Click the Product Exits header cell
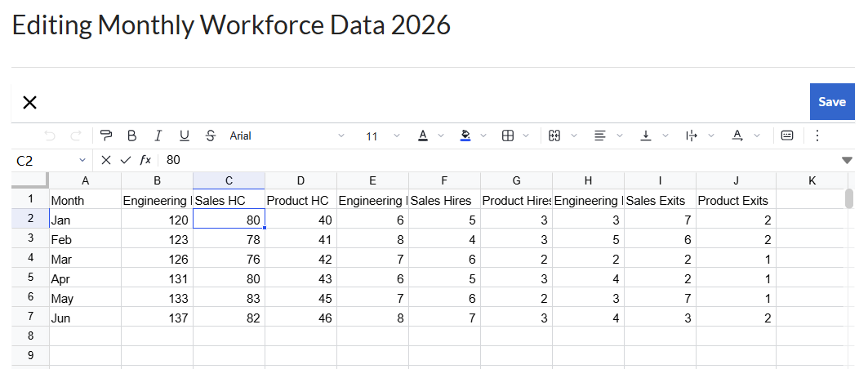 click(x=737, y=200)
